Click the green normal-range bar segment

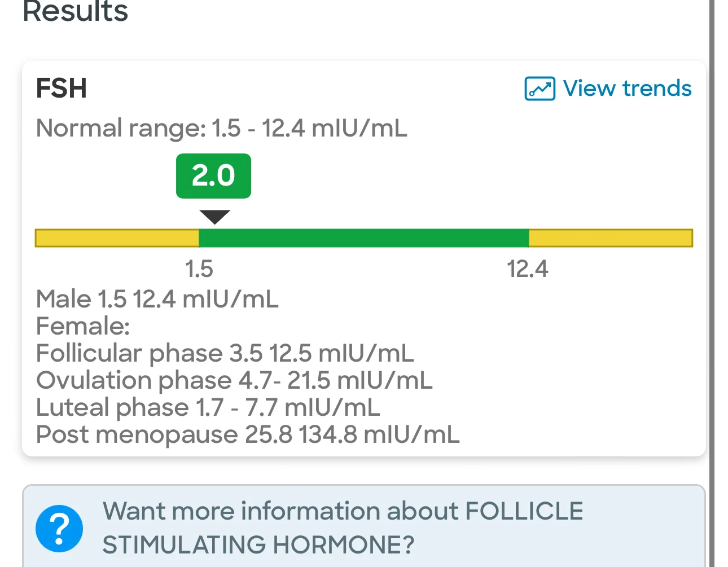tap(364, 238)
